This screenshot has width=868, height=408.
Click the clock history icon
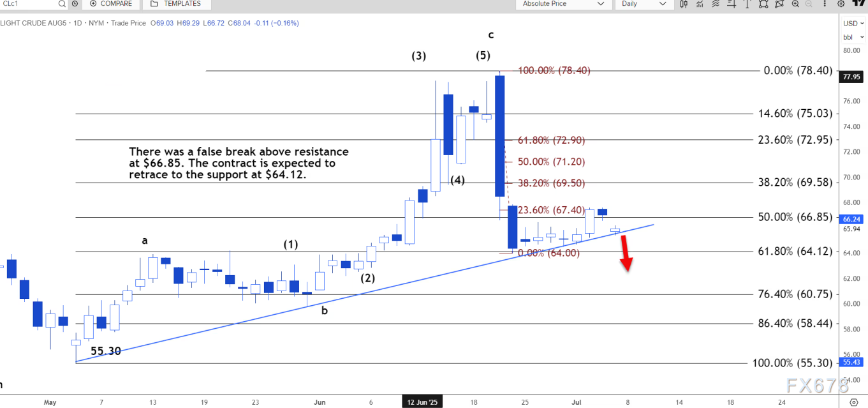pos(75,4)
